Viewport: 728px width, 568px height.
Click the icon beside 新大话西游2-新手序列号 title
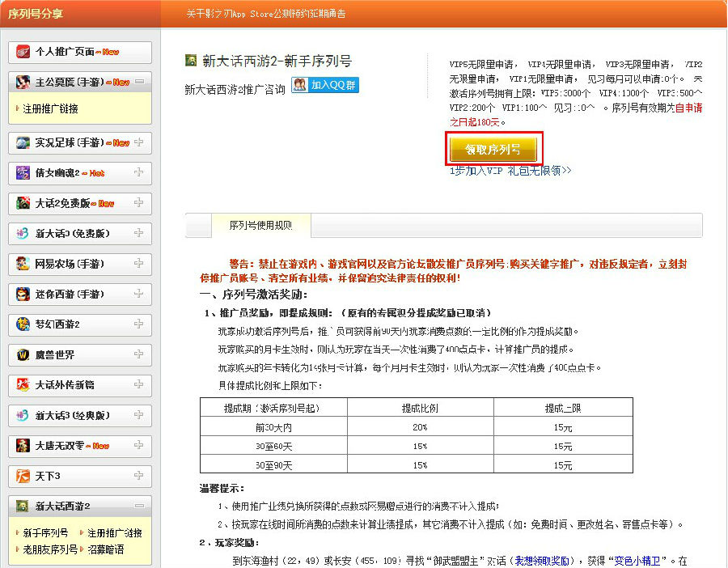tap(191, 61)
